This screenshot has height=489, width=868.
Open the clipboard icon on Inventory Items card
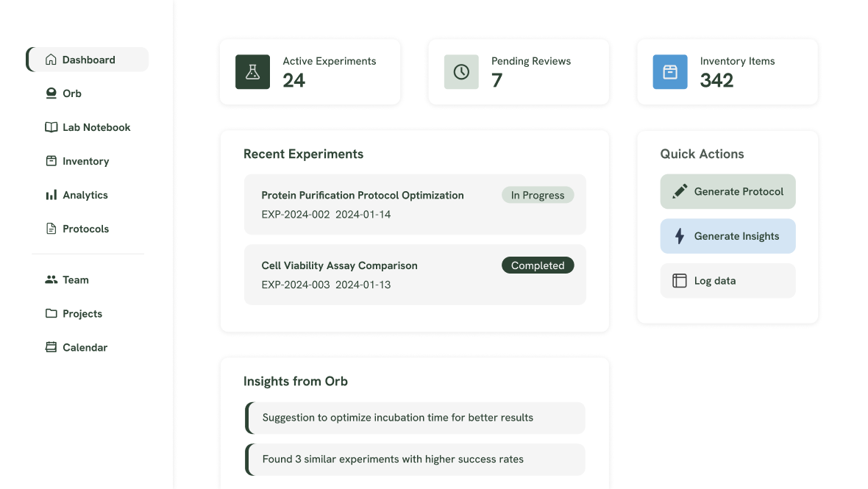[x=669, y=71]
